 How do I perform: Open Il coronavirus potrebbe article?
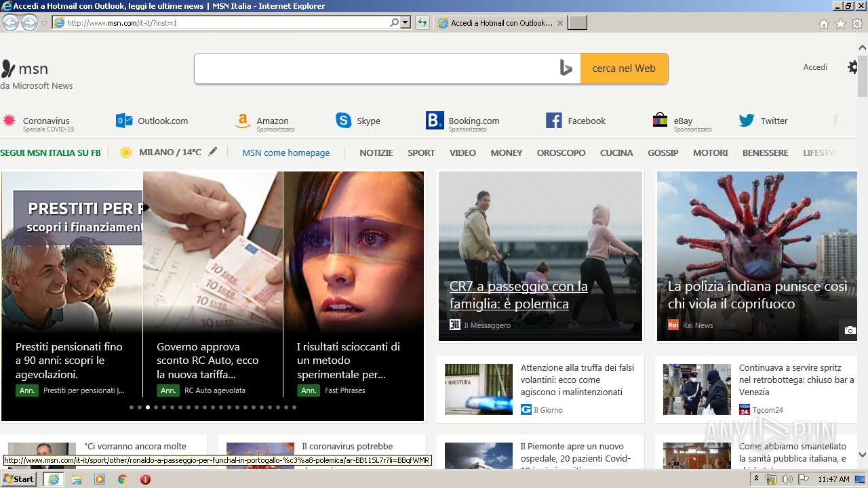pos(347,447)
